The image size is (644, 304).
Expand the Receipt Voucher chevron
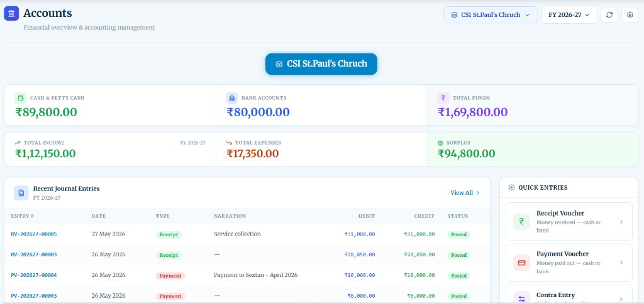tap(621, 222)
